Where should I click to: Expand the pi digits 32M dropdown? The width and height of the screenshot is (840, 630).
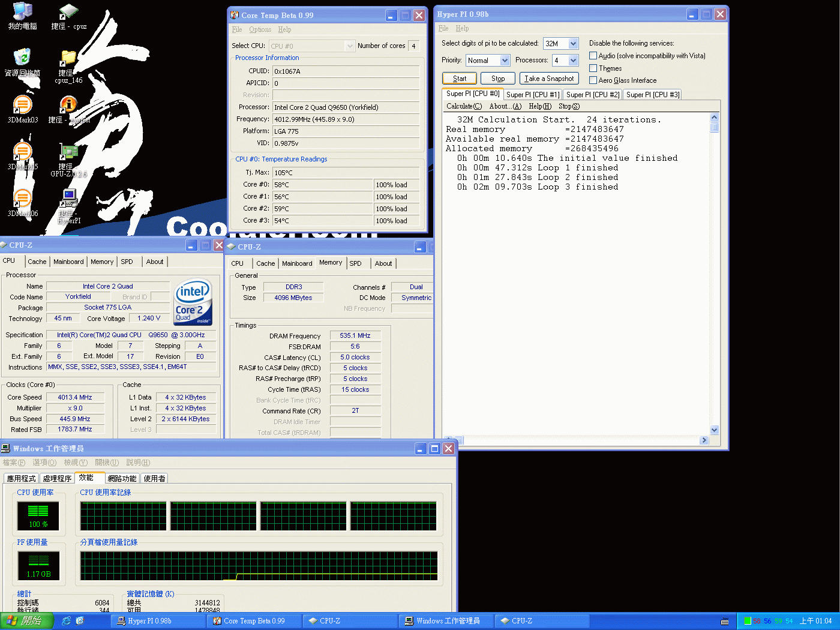click(573, 44)
